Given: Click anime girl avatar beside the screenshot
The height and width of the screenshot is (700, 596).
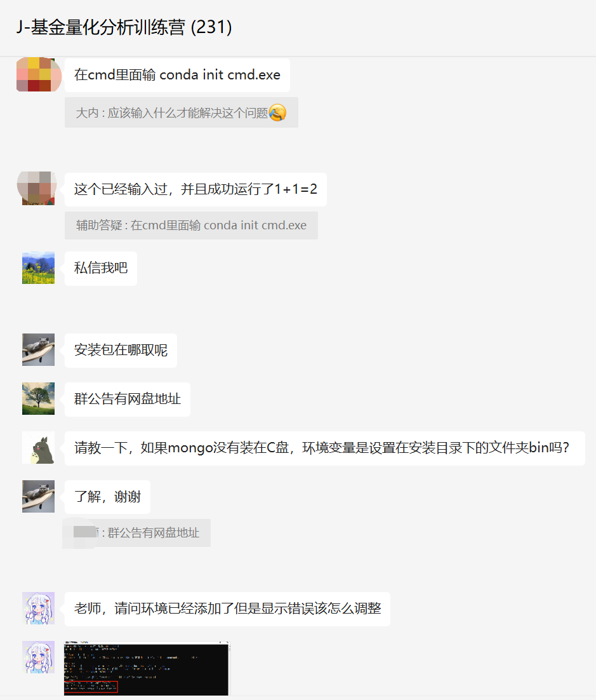Looking at the screenshot, I should 38,657.
